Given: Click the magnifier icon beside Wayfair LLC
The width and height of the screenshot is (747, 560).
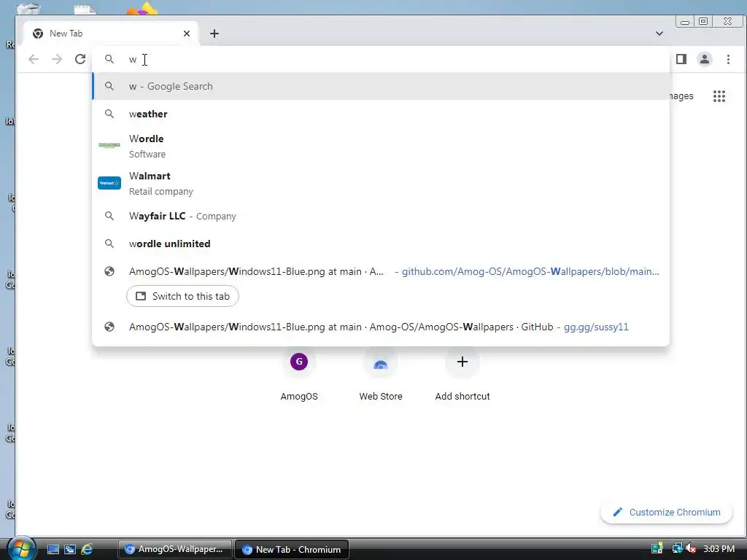Looking at the screenshot, I should [109, 216].
